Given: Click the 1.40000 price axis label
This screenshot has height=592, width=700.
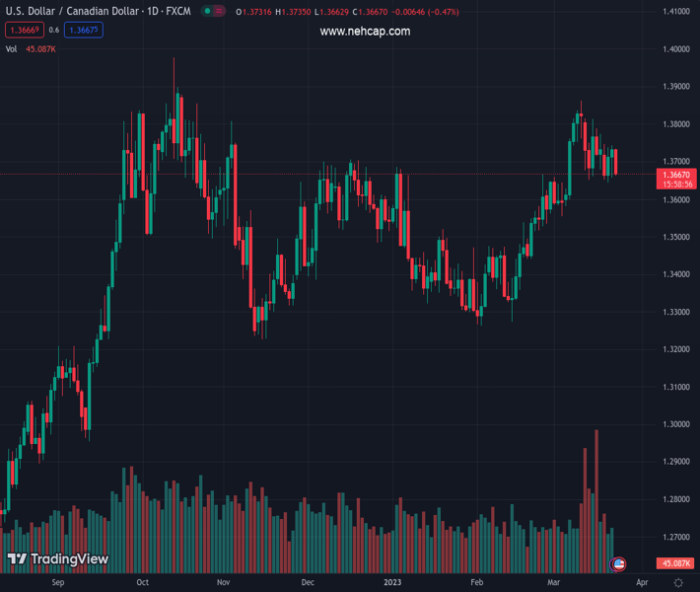Looking at the screenshot, I should coord(676,49).
